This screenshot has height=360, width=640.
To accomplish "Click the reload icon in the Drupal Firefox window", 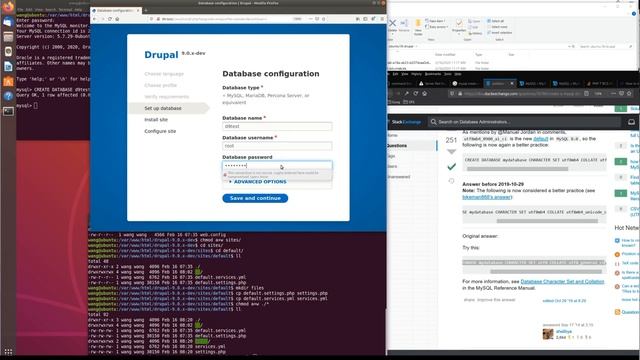I will click(x=110, y=19).
